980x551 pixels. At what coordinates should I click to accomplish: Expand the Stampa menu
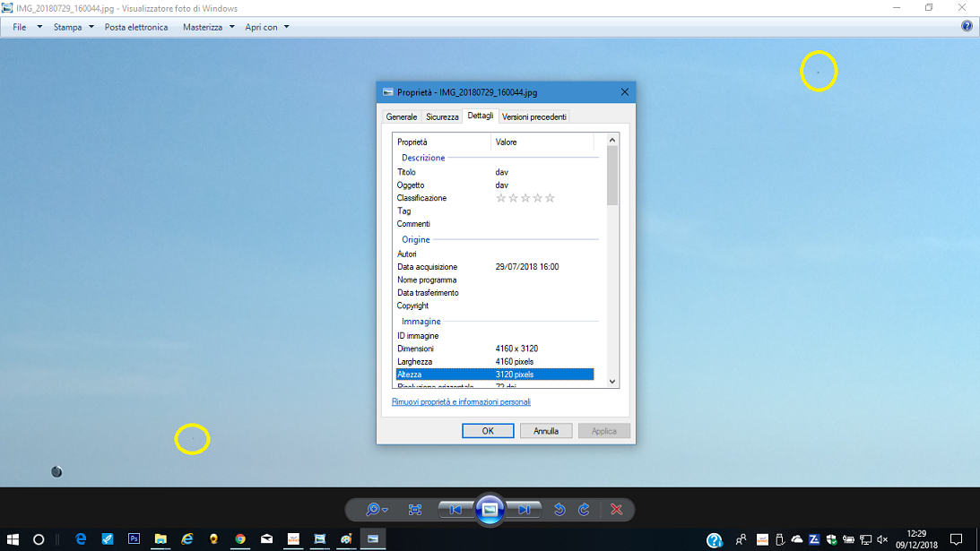[73, 27]
